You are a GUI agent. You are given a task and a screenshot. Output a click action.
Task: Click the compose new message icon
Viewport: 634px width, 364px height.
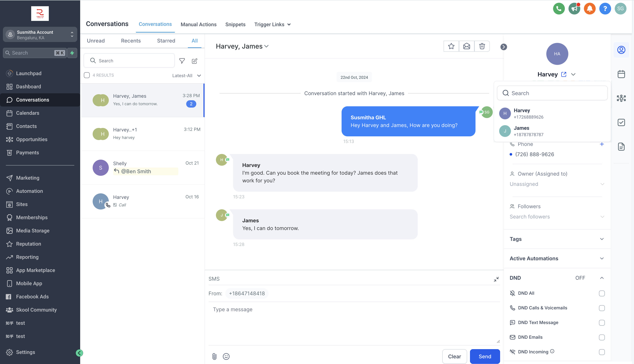[194, 61]
